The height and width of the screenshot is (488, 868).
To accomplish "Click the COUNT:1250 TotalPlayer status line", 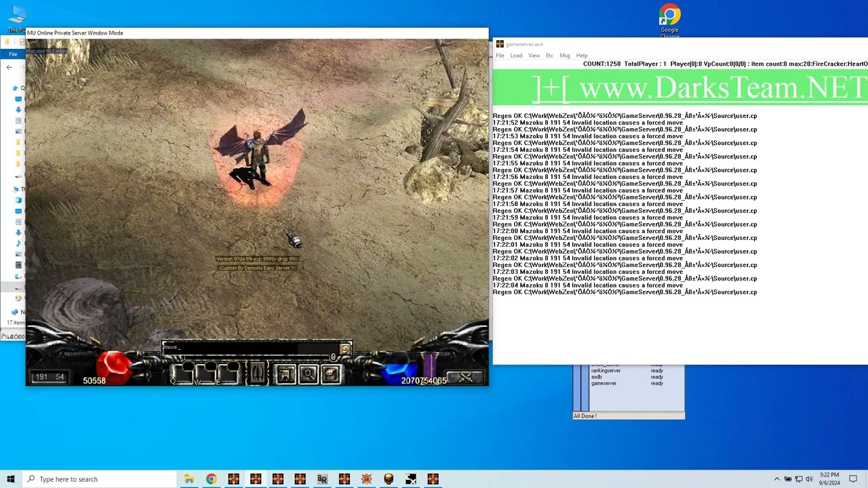I will point(725,64).
